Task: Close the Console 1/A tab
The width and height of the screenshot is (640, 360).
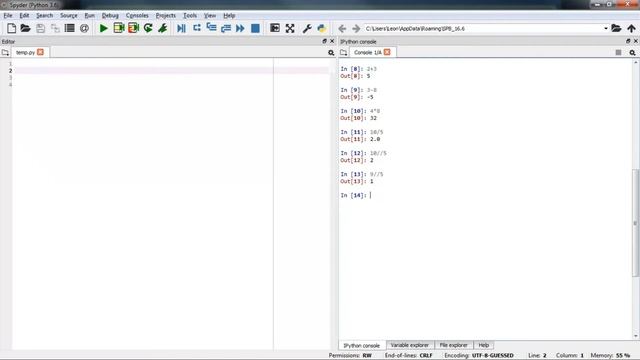Action: tap(387, 52)
